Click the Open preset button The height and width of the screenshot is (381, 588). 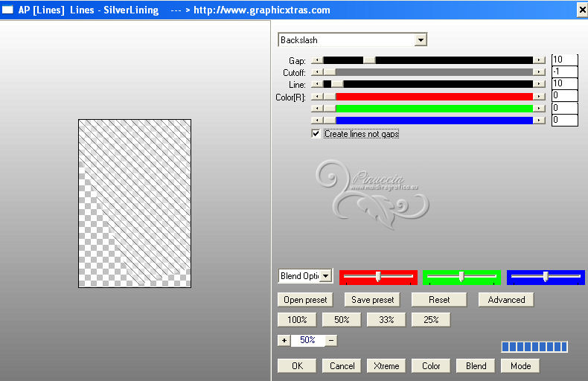[x=305, y=300]
